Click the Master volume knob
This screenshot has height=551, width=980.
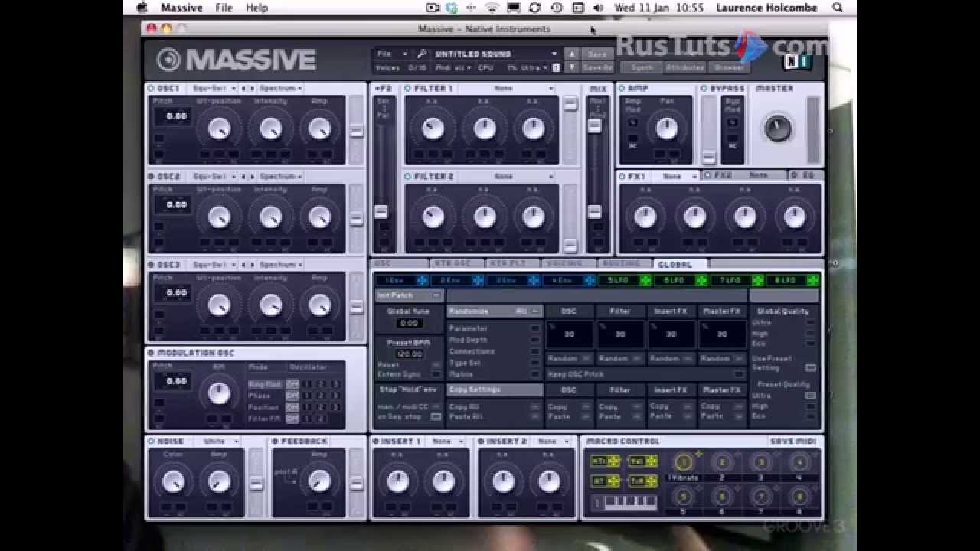pos(777,129)
